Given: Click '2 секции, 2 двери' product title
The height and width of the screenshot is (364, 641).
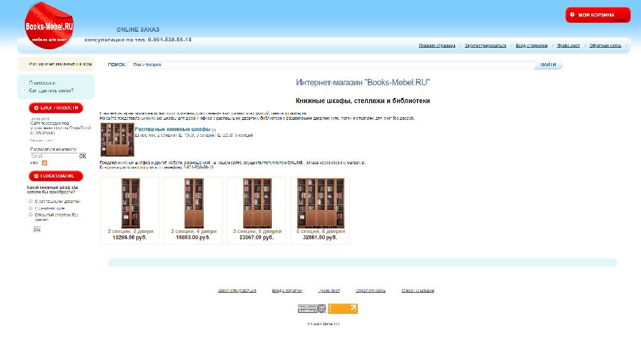Looking at the screenshot, I should [x=130, y=231].
